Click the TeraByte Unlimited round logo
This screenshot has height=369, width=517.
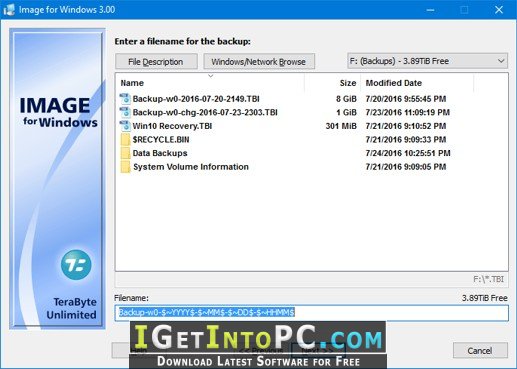point(76,265)
